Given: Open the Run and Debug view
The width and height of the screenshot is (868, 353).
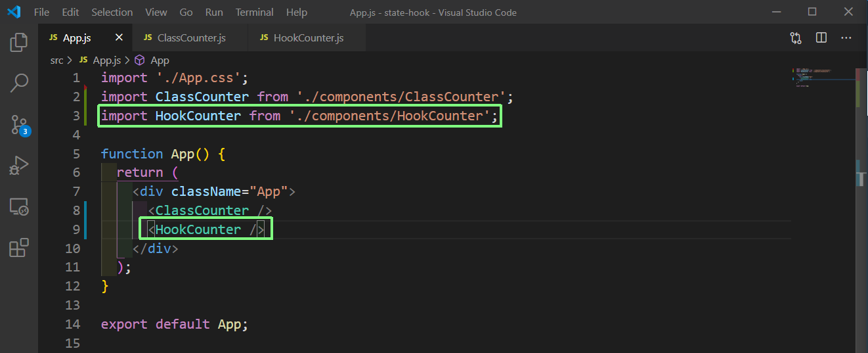Looking at the screenshot, I should [19, 166].
